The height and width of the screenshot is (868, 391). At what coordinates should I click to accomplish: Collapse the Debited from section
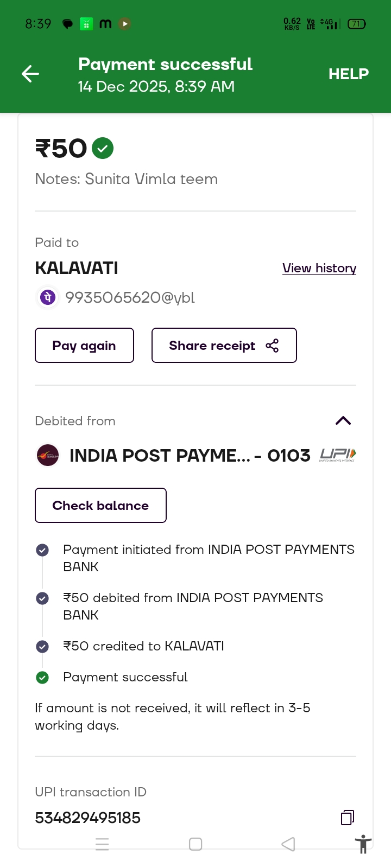pos(343,421)
